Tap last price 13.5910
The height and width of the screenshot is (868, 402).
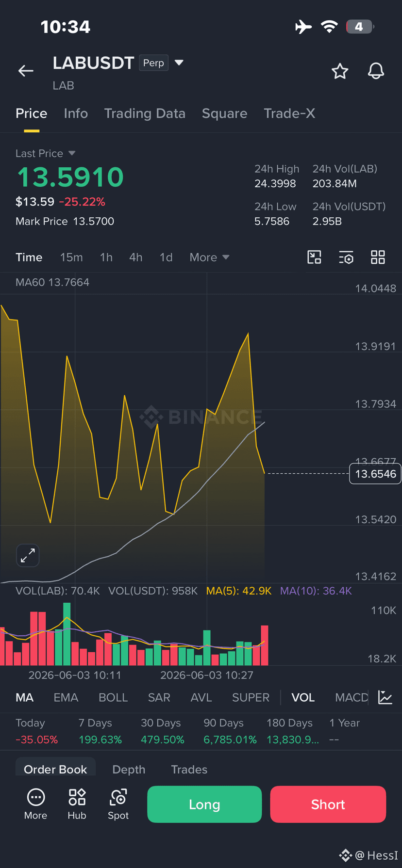click(x=70, y=177)
